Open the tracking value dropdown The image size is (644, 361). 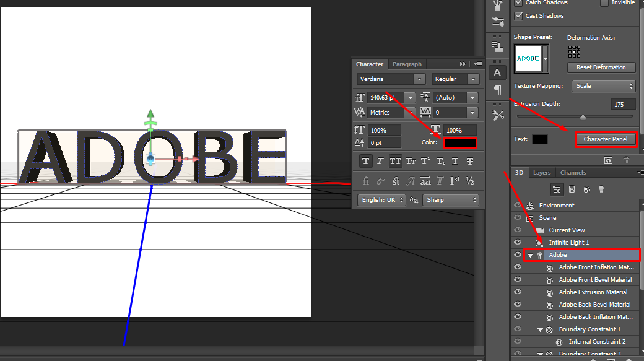(x=472, y=113)
